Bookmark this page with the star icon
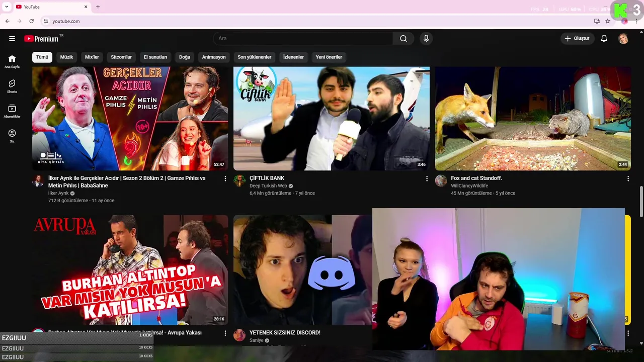Screen dimensions: 644x362 point(608,21)
